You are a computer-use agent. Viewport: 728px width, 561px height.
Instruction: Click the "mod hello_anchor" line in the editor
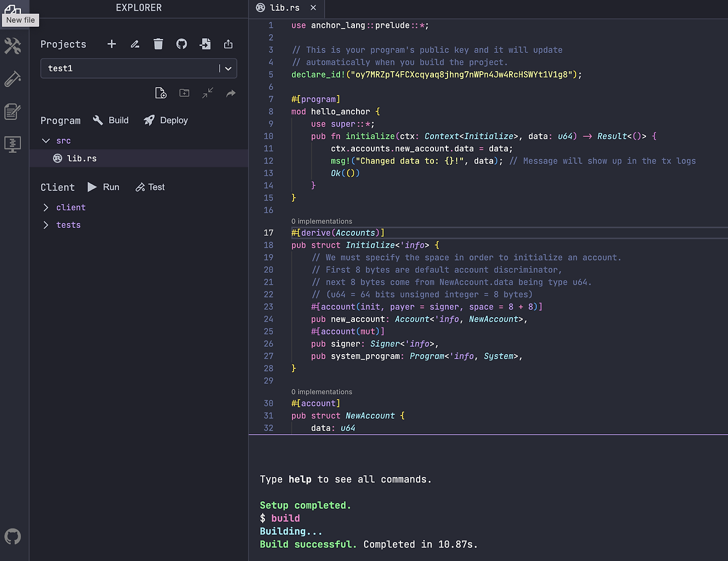(336, 111)
